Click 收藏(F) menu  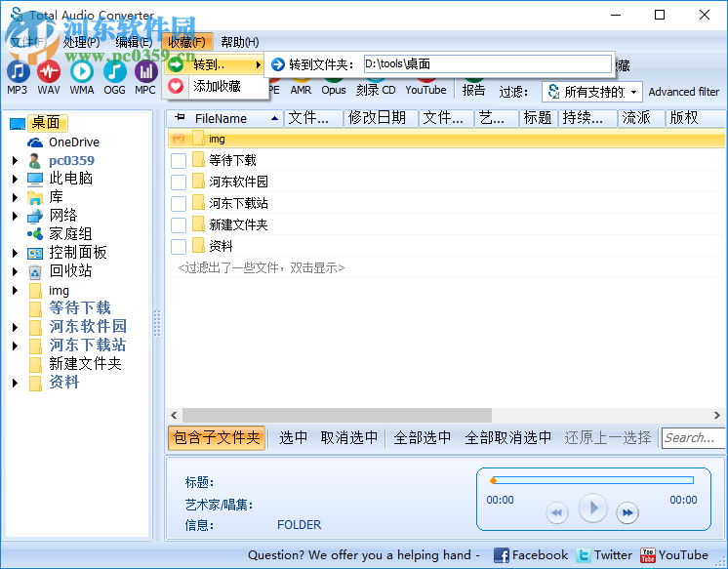[186, 42]
